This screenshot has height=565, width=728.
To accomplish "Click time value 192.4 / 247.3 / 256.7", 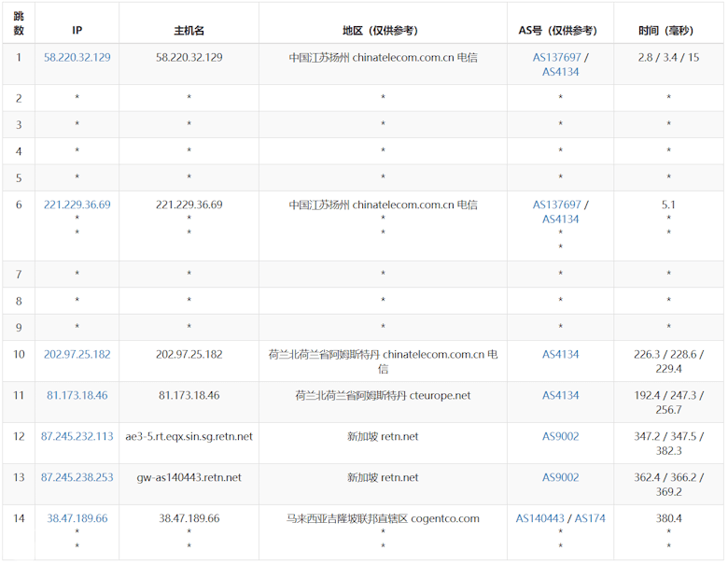I will pyautogui.click(x=668, y=402).
